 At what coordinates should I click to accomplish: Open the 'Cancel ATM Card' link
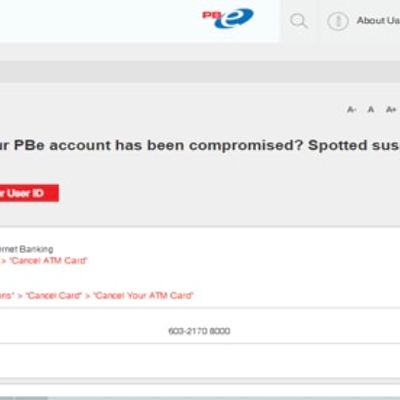(48, 260)
